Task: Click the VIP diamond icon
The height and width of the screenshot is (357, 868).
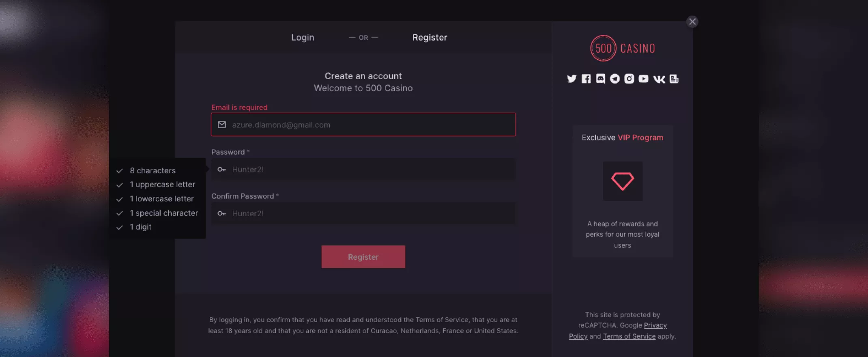Action: (623, 181)
